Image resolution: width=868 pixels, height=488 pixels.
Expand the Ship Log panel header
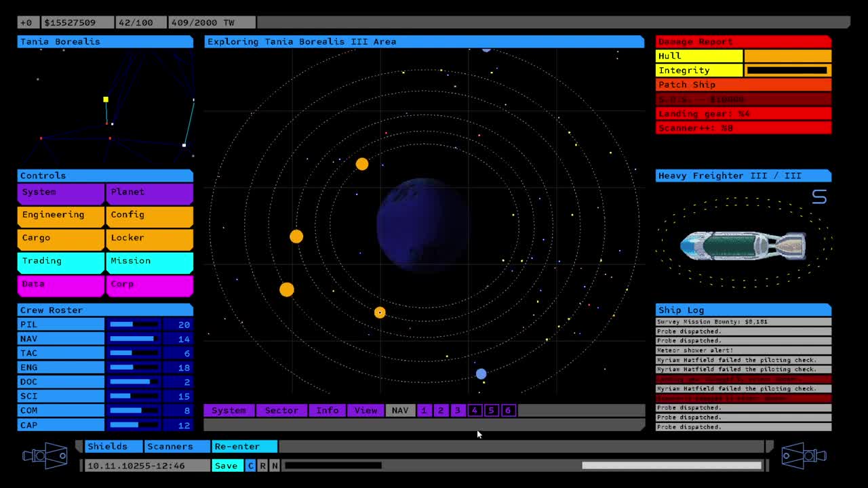pos(743,310)
